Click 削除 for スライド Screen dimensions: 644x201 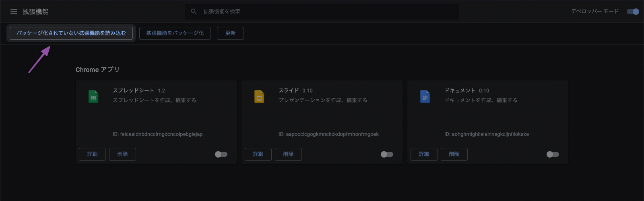click(x=288, y=154)
